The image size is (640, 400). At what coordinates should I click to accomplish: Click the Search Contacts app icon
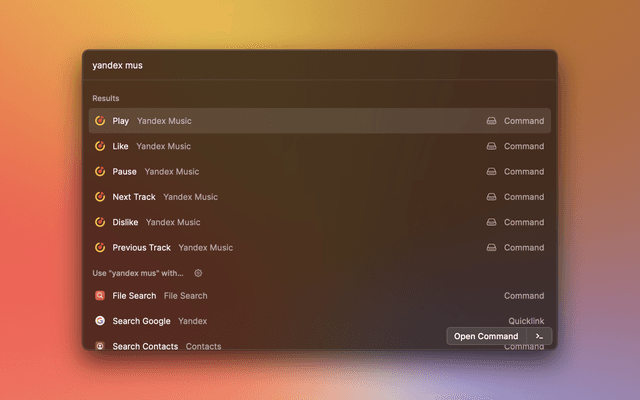(x=100, y=346)
